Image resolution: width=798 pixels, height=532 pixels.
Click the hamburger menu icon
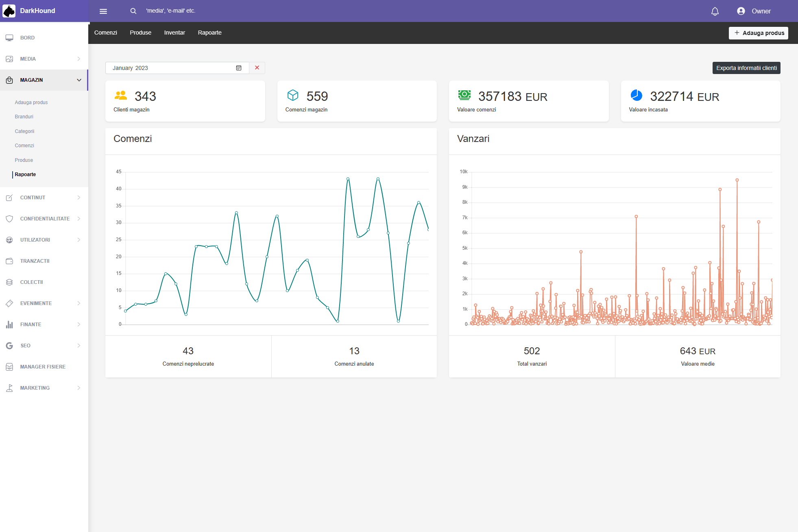[103, 11]
